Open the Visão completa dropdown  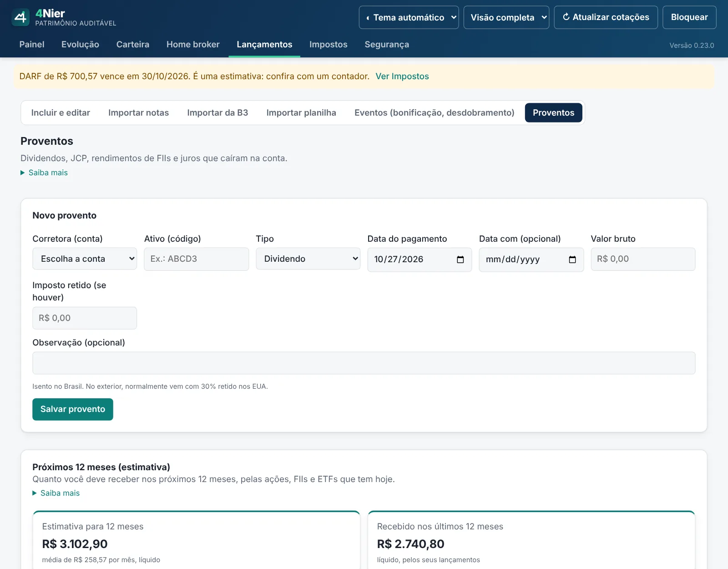coord(506,17)
